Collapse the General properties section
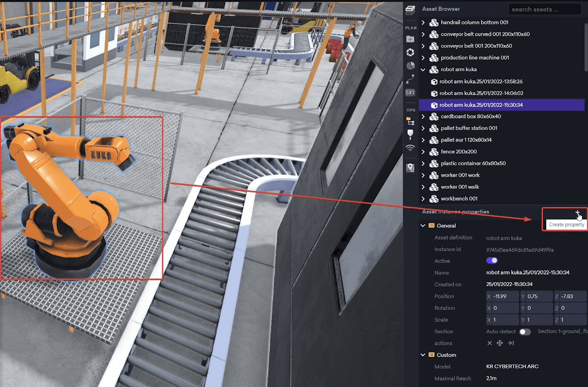Image resolution: width=588 pixels, height=387 pixels. [423, 225]
